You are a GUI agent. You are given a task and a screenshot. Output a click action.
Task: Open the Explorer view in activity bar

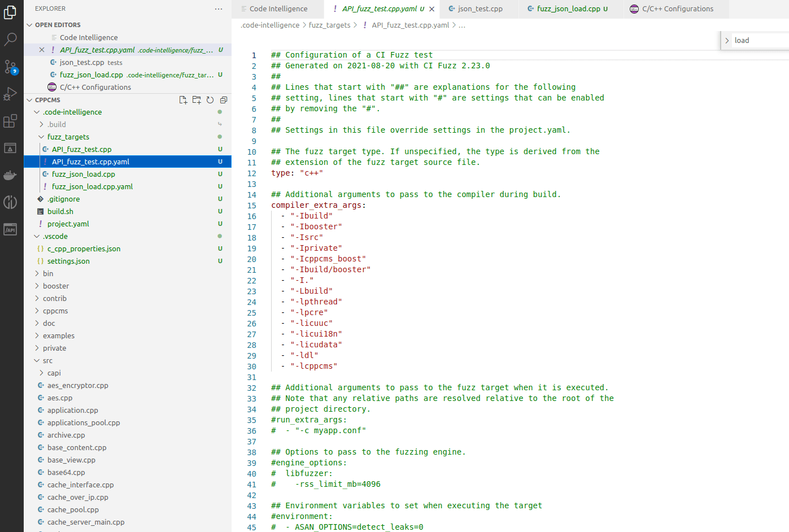pyautogui.click(x=10, y=12)
